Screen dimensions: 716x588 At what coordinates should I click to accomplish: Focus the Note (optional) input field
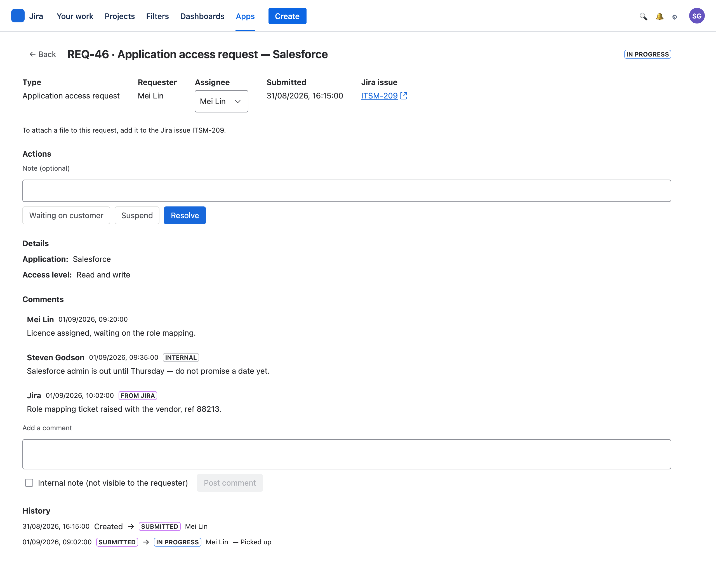[x=347, y=191]
